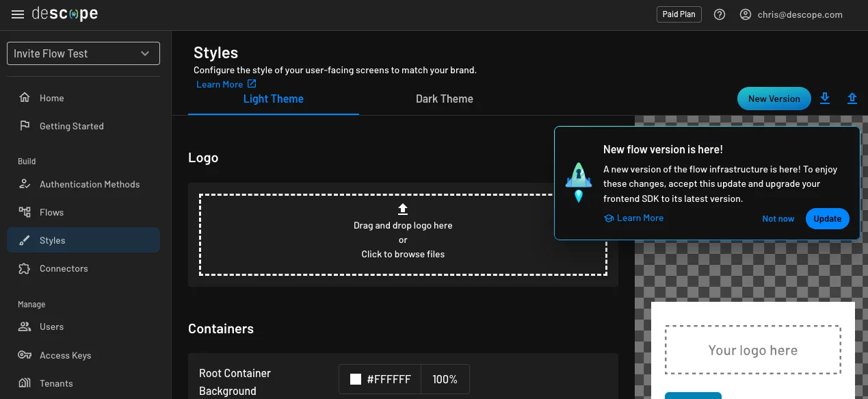Click the Logo section heading

(x=203, y=158)
